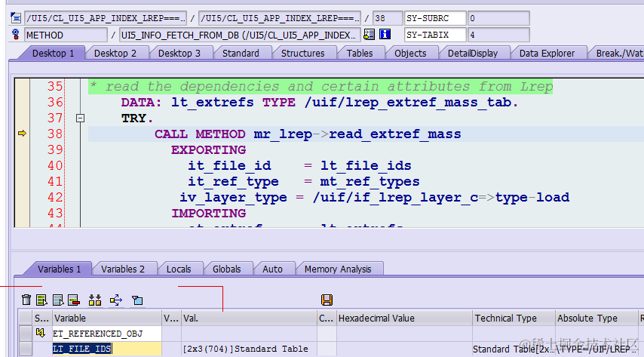Open the Globals tab
644x357 pixels.
pos(227,269)
